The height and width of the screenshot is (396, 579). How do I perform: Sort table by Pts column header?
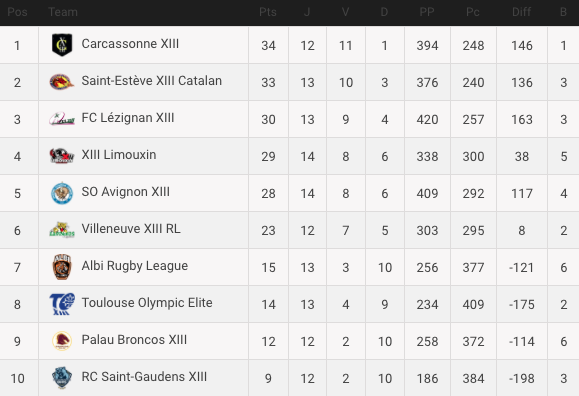click(x=268, y=12)
